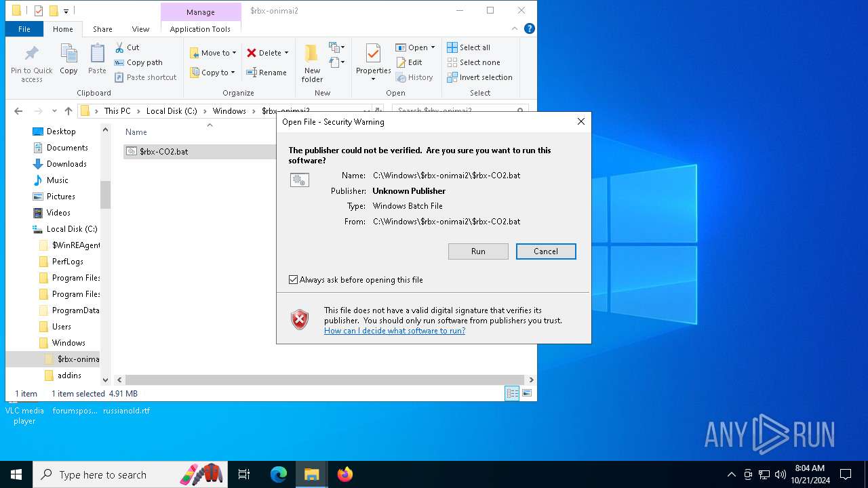Select the Manage contextual tab
The height and width of the screenshot is (488, 868).
point(201,12)
